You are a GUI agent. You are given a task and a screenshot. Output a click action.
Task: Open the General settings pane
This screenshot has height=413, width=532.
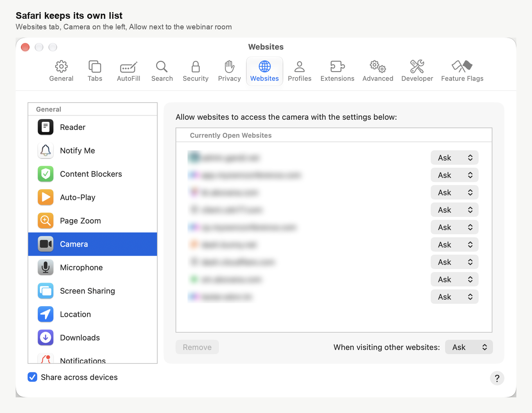61,71
